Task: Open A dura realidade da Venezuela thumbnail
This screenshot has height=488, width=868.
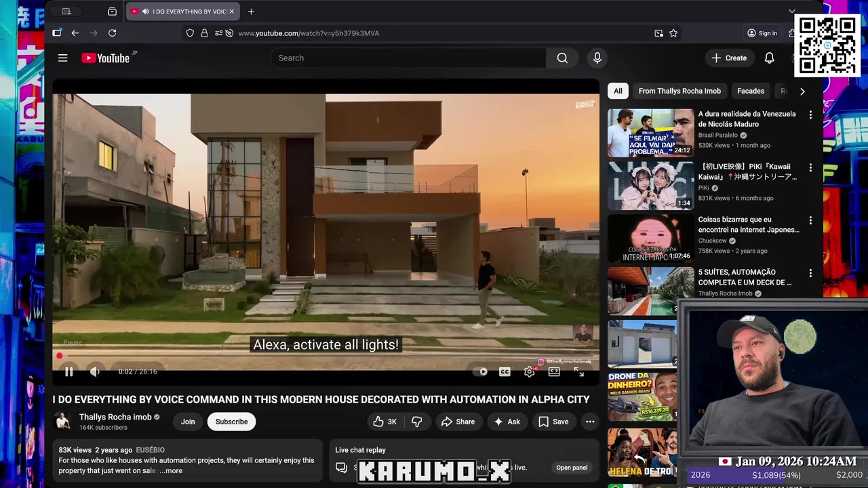Action: 651,133
